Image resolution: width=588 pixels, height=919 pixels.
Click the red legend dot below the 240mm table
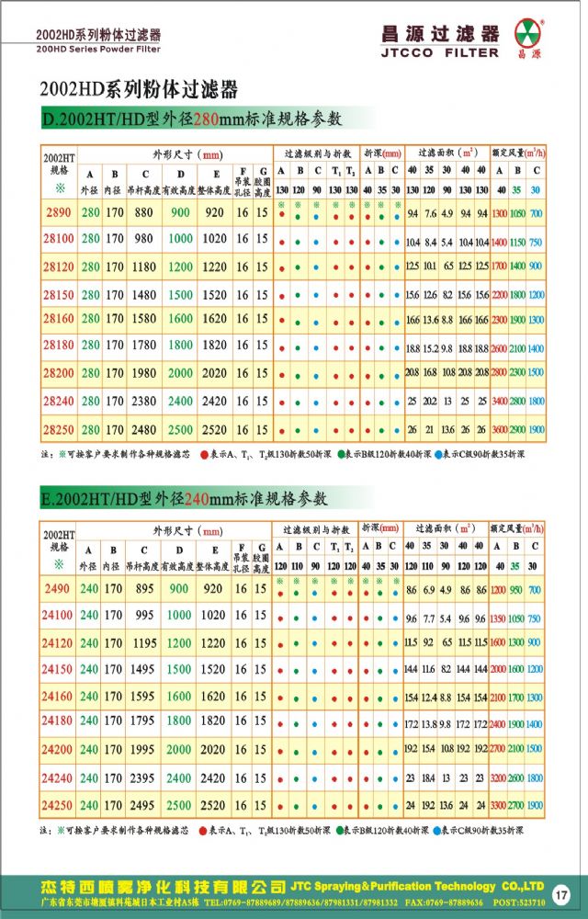[x=203, y=831]
